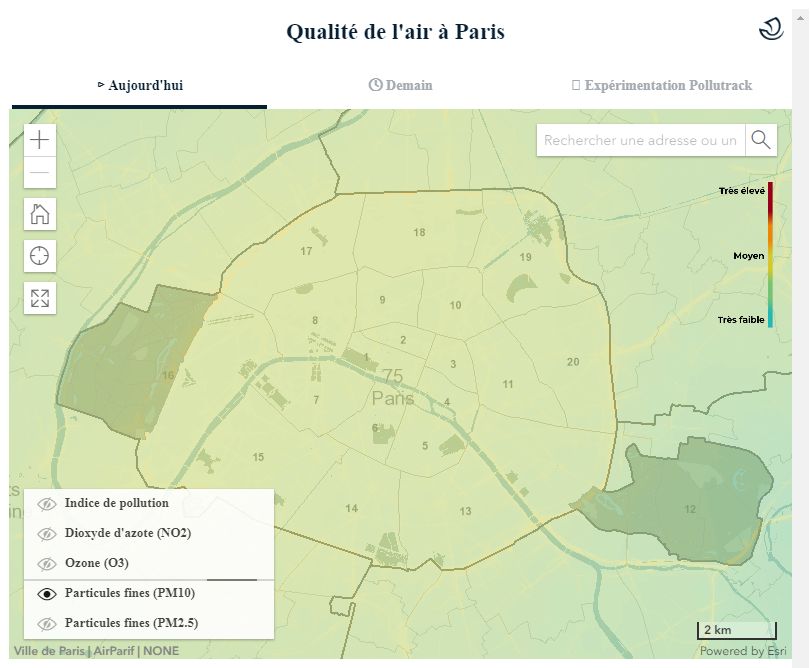Enter fullscreen map view
This screenshot has width=811, height=668.
[39, 297]
